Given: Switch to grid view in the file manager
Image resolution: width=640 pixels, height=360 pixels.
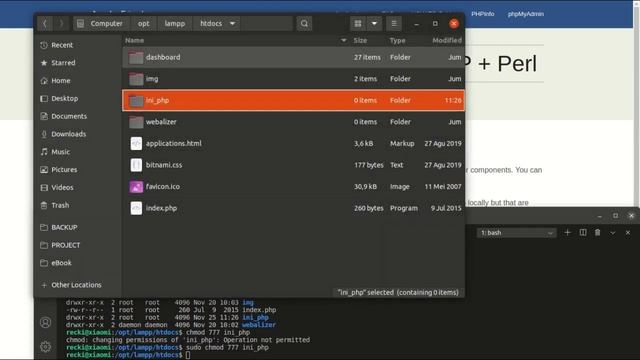Looking at the screenshot, I should pos(358,23).
